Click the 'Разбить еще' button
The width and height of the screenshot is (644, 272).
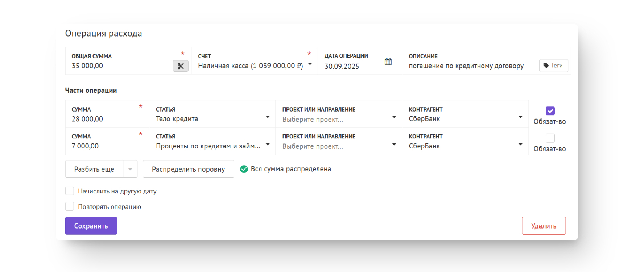(x=94, y=169)
